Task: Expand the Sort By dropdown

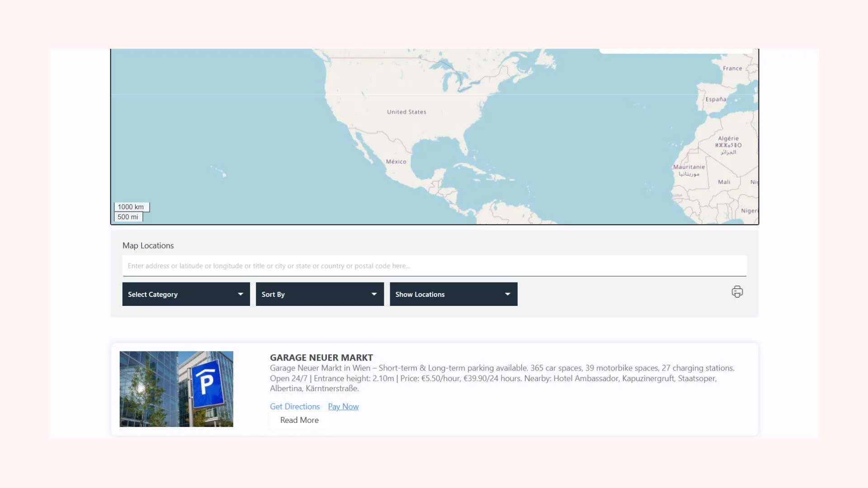Action: tap(320, 294)
